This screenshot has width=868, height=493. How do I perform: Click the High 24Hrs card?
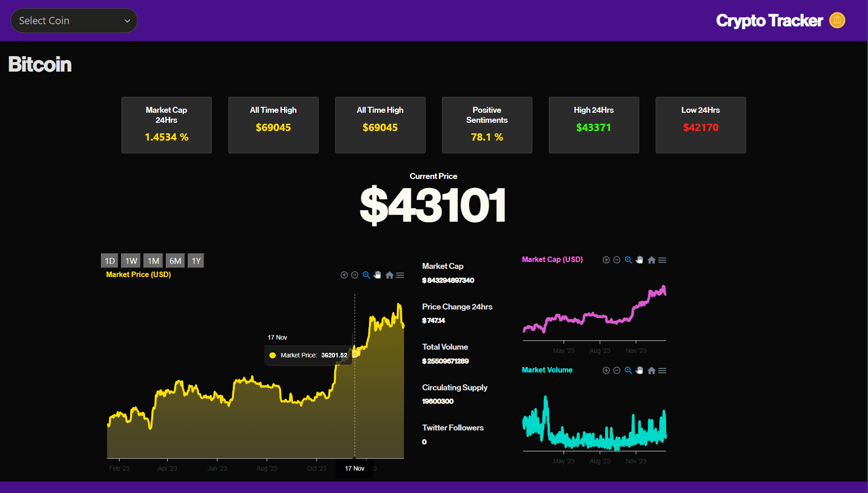[594, 125]
